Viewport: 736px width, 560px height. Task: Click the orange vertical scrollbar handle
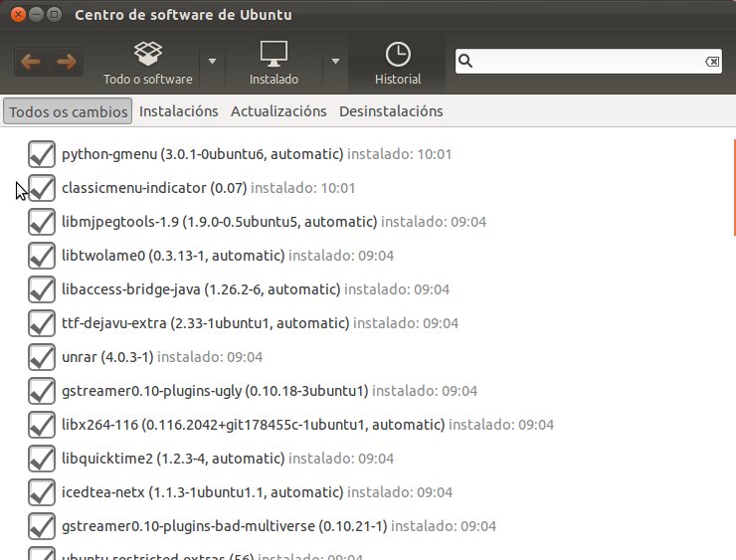tap(734, 187)
